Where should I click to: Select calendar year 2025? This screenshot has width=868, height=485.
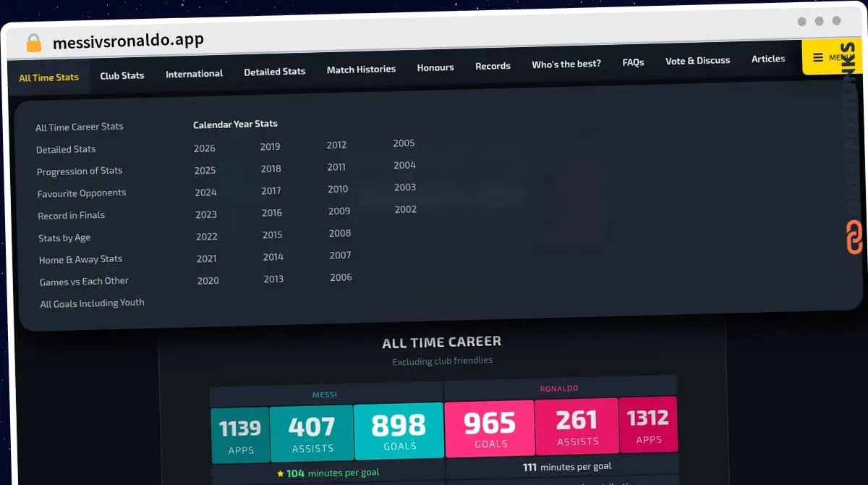(x=205, y=171)
